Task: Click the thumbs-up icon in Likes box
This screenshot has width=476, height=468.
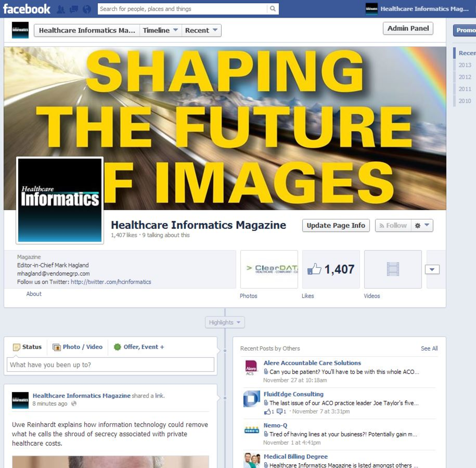Action: pos(315,269)
